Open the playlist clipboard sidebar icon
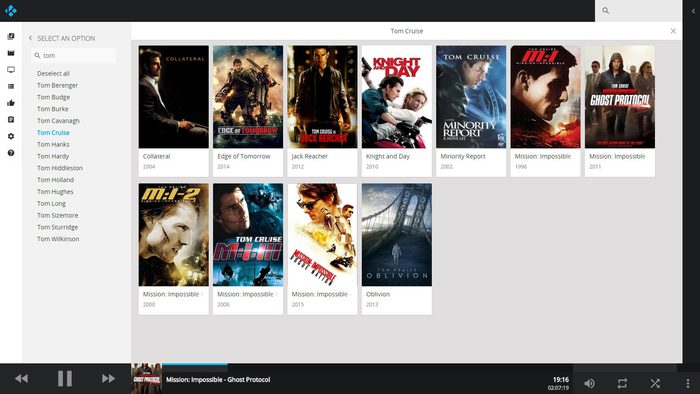 tap(11, 120)
